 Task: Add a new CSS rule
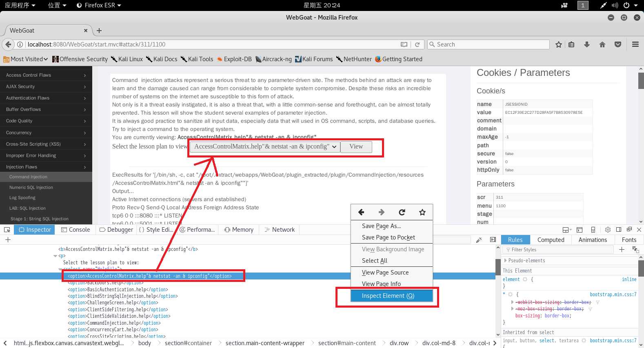(622, 250)
